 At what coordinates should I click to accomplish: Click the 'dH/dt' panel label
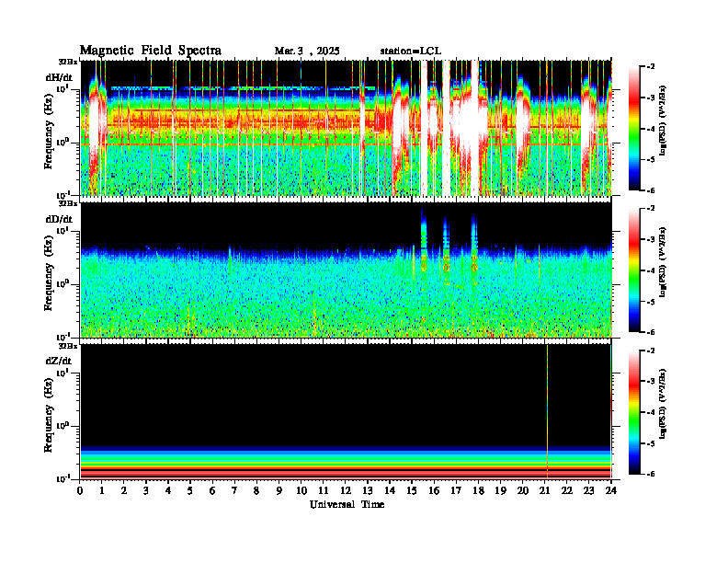coord(59,77)
